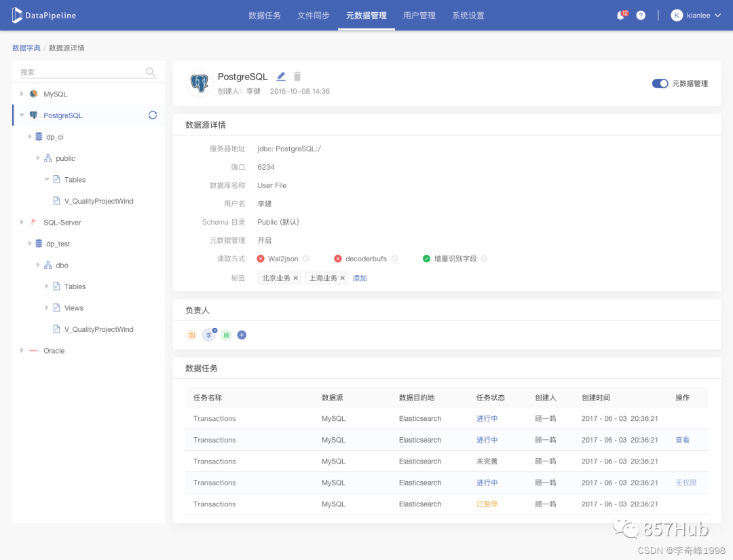
Task: Click 查看 in the task table
Action: click(x=683, y=440)
